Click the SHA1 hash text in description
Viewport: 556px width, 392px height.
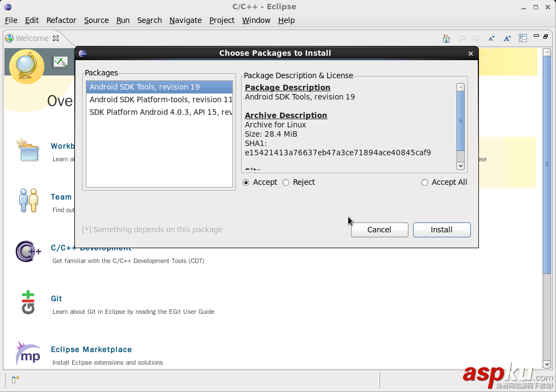click(337, 153)
